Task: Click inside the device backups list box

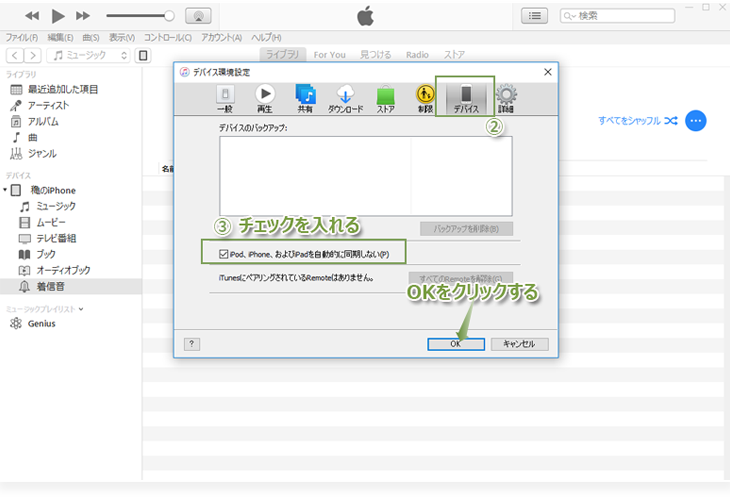Action: [365, 176]
